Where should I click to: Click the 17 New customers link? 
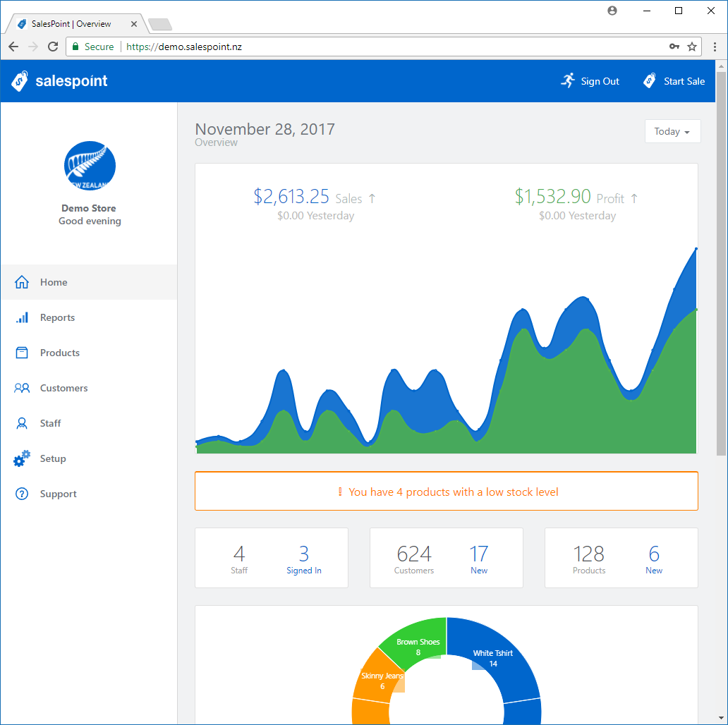pyautogui.click(x=479, y=559)
